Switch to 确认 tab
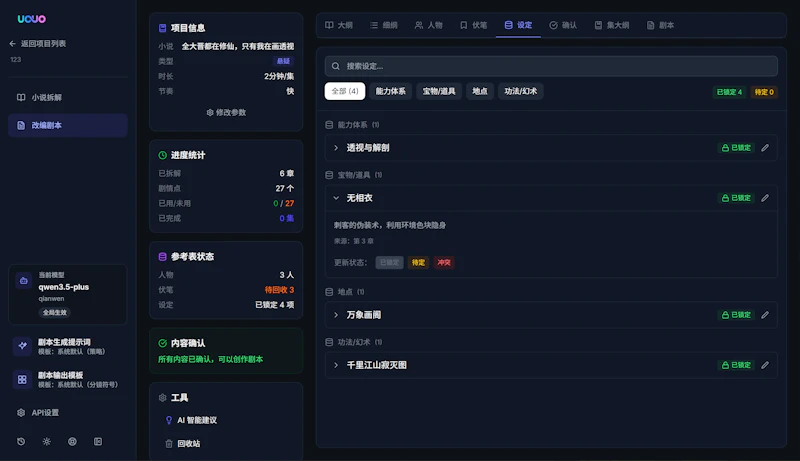800x461 pixels. point(563,25)
